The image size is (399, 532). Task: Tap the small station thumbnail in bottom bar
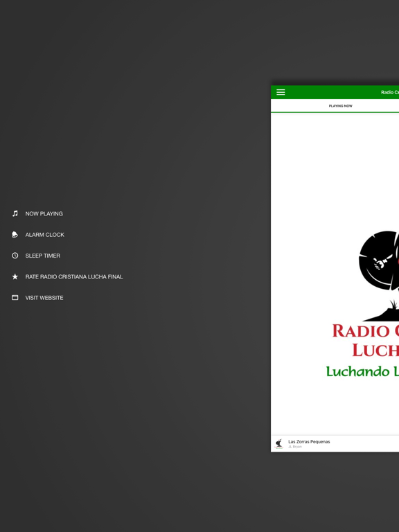point(279,444)
